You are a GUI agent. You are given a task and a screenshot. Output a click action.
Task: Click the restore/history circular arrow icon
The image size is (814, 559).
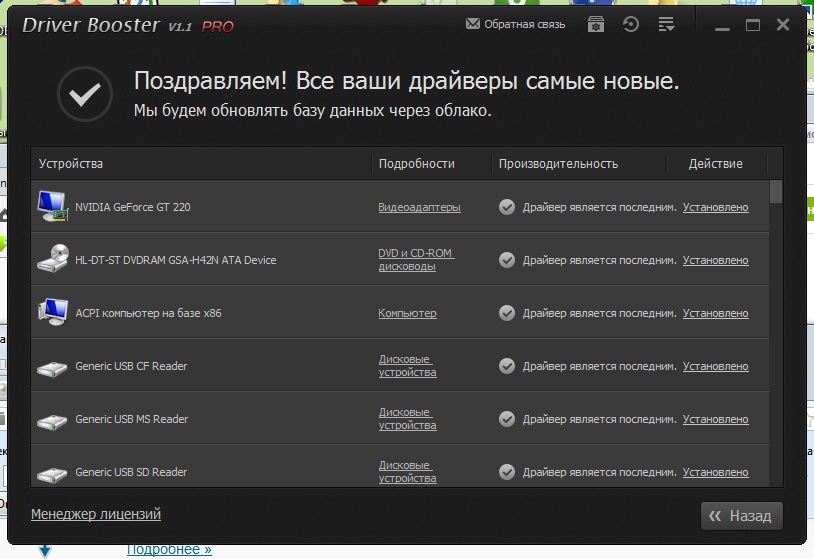coord(630,25)
